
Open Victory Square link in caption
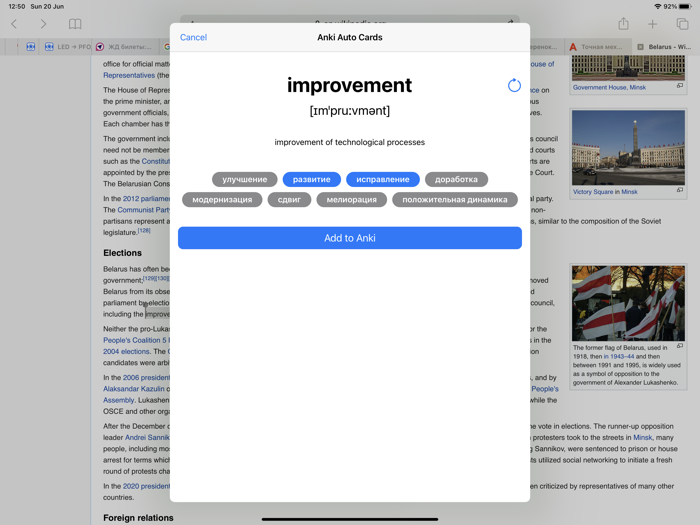(593, 192)
